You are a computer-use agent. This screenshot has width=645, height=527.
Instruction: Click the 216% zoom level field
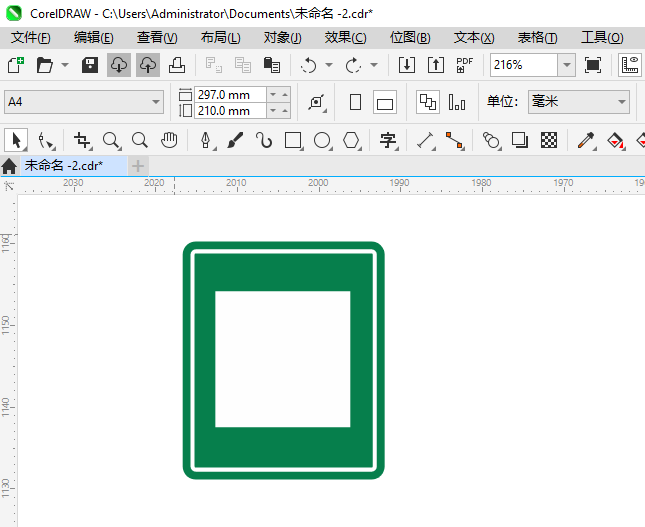[524, 65]
